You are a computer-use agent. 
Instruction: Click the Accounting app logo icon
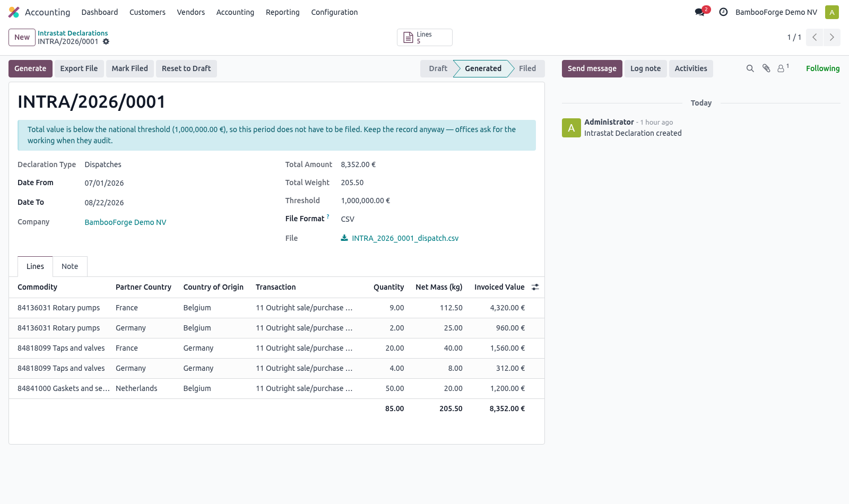14,12
